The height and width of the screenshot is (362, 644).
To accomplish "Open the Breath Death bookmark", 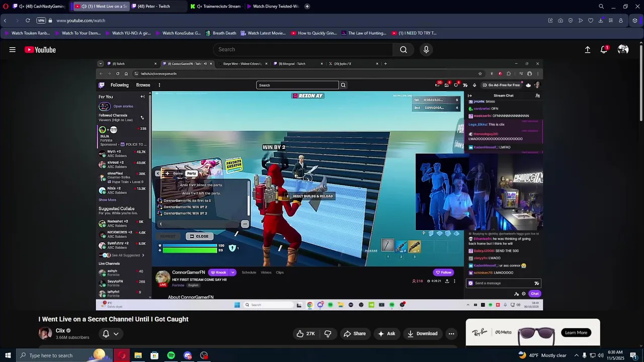I will (220, 33).
